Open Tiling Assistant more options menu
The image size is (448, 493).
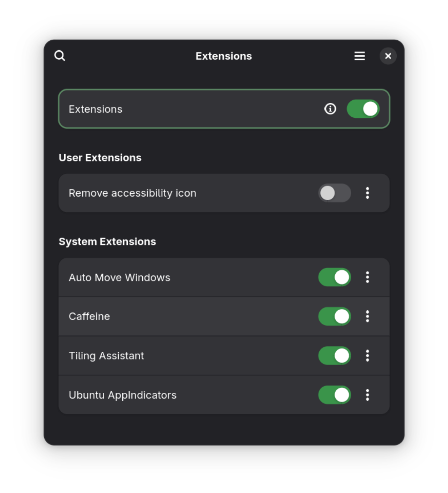click(x=367, y=356)
